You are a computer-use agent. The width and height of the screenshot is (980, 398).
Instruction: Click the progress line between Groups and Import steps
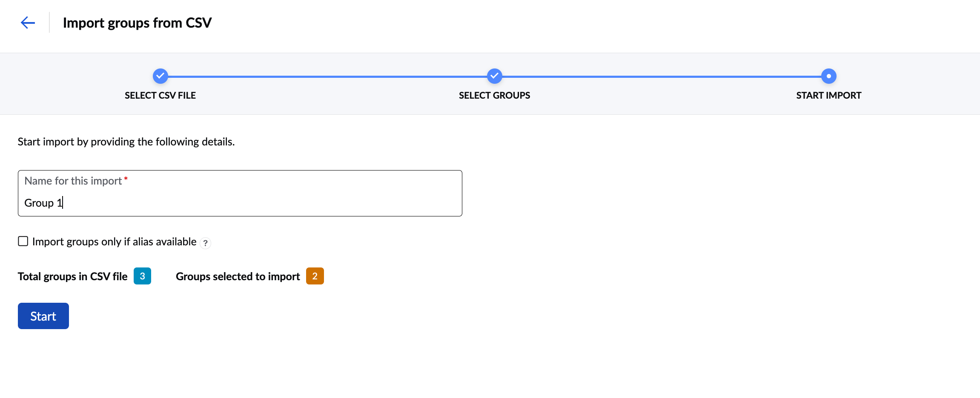click(661, 77)
